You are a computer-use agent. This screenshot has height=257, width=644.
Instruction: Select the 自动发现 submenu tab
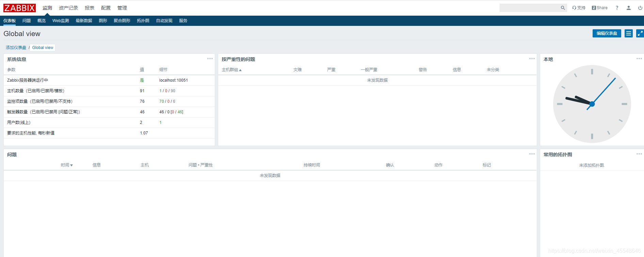click(x=164, y=21)
